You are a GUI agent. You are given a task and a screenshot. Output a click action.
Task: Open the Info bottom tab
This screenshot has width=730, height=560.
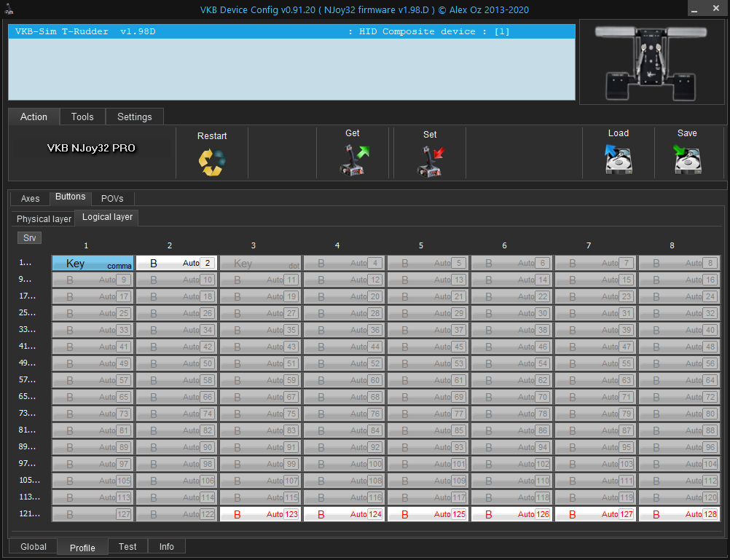167,546
